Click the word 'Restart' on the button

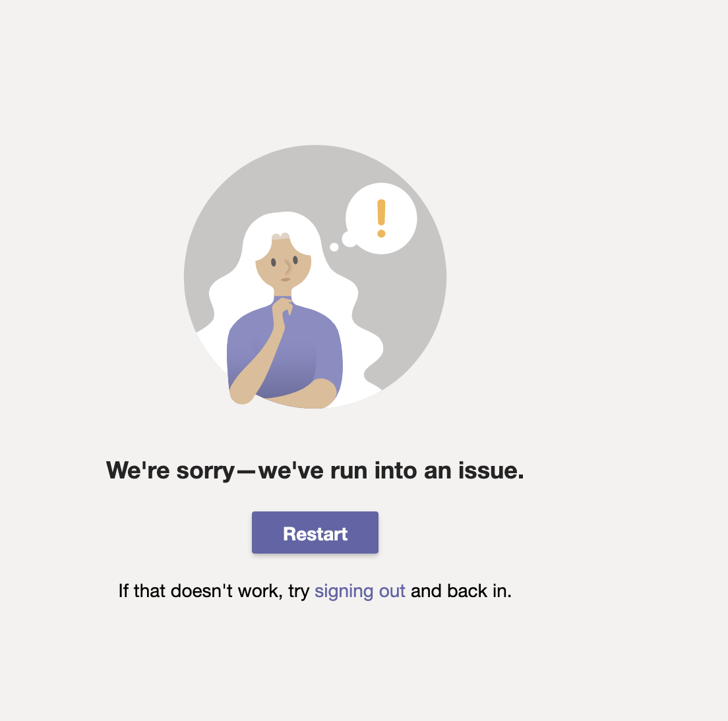[315, 534]
